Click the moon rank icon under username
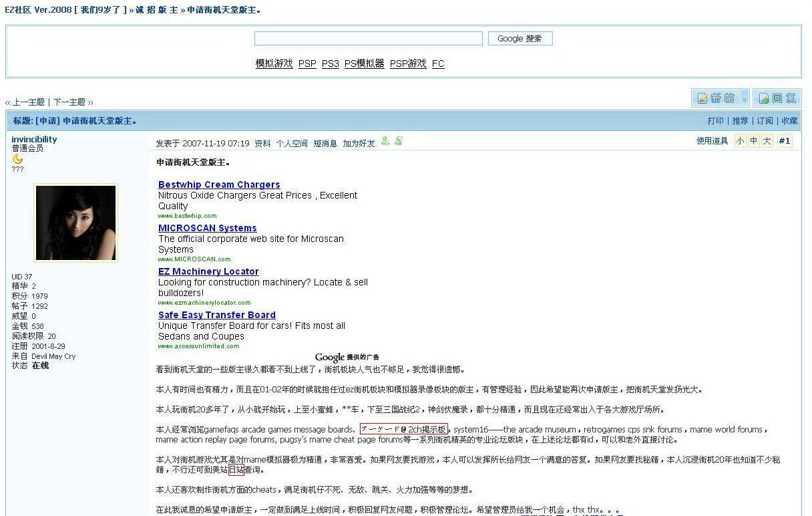The height and width of the screenshot is (516, 812). 17,159
